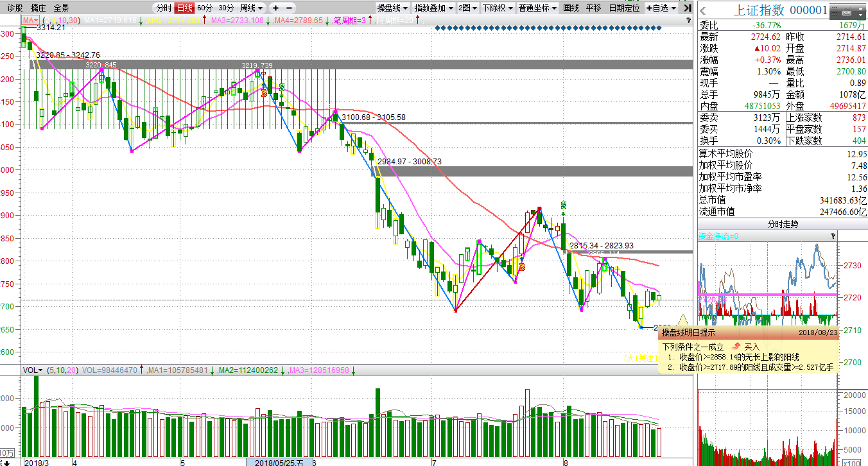Click the 上涨家数 873 value
The image size is (868, 466).
point(858,117)
